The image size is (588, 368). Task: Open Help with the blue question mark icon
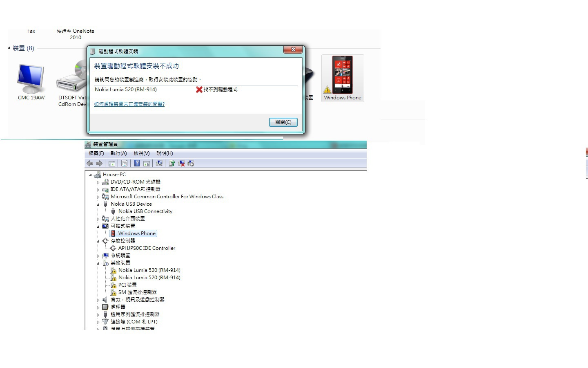tap(137, 163)
